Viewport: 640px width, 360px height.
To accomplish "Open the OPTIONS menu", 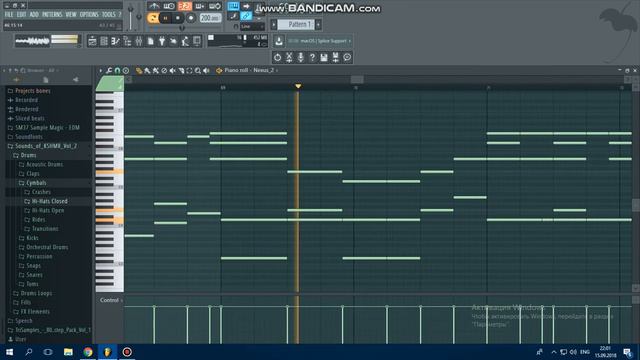I will [89, 14].
